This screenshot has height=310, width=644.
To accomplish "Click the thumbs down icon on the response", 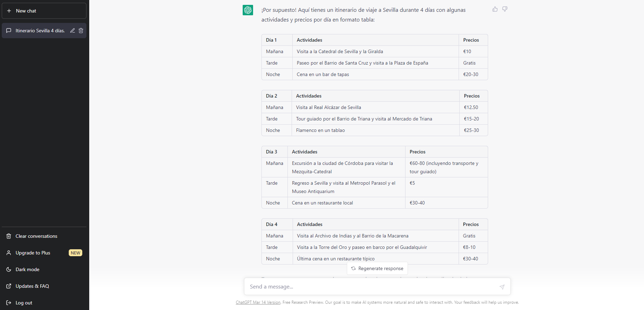I will click(505, 9).
